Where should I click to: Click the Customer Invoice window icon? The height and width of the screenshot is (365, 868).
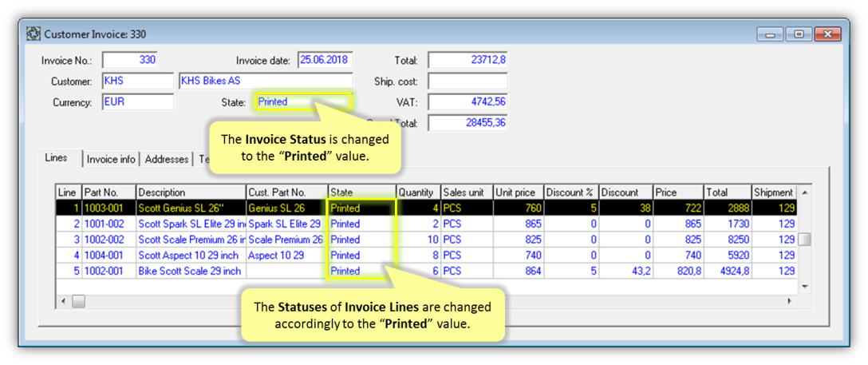[x=34, y=34]
